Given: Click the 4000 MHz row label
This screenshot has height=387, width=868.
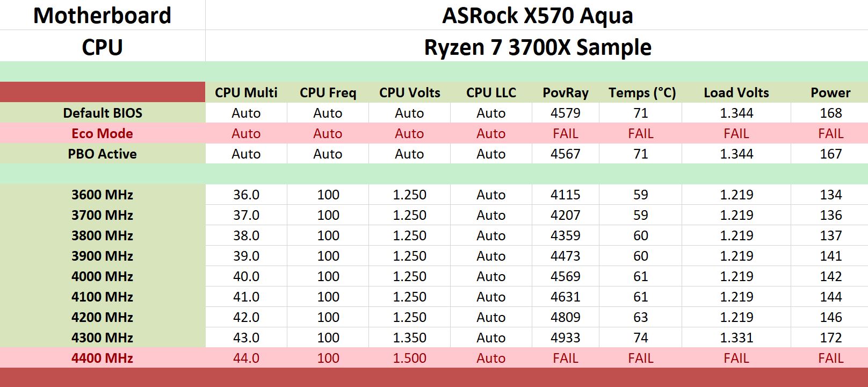Looking at the screenshot, I should pyautogui.click(x=102, y=276).
